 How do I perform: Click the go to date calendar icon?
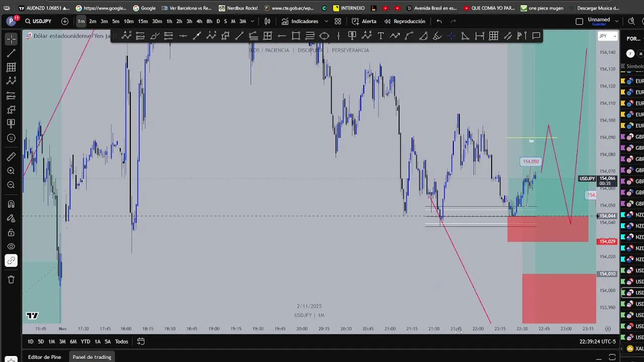point(141,341)
